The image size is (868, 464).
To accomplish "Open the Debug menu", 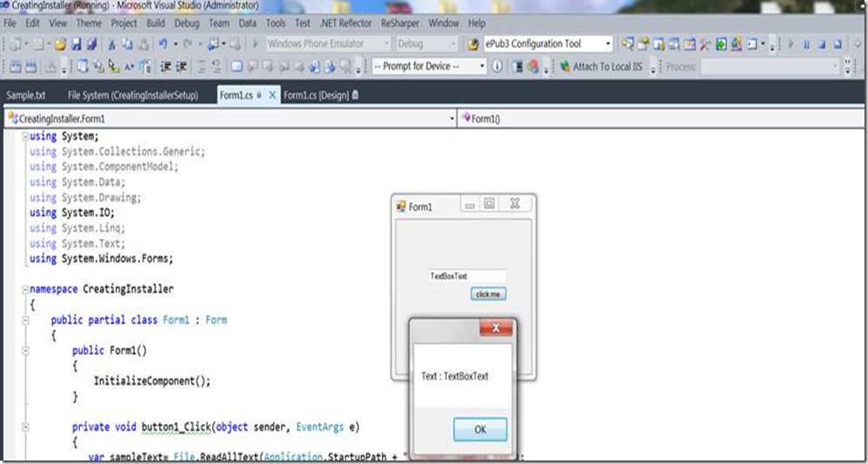I will pyautogui.click(x=186, y=23).
